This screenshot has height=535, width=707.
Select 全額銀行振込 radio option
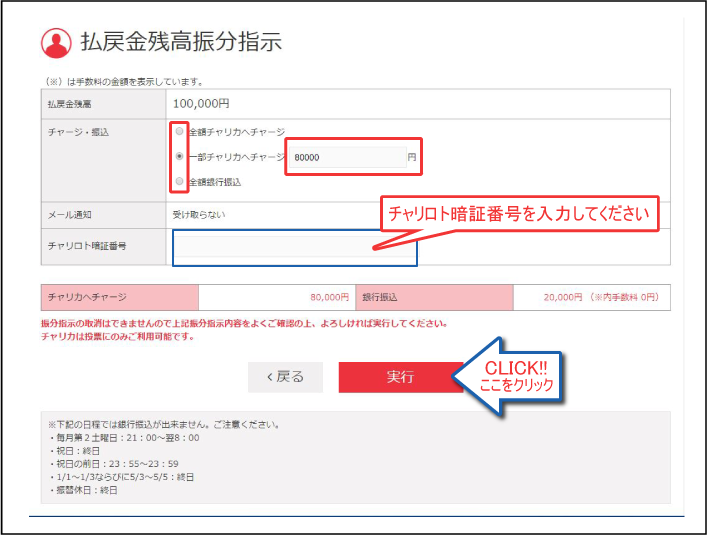point(179,181)
